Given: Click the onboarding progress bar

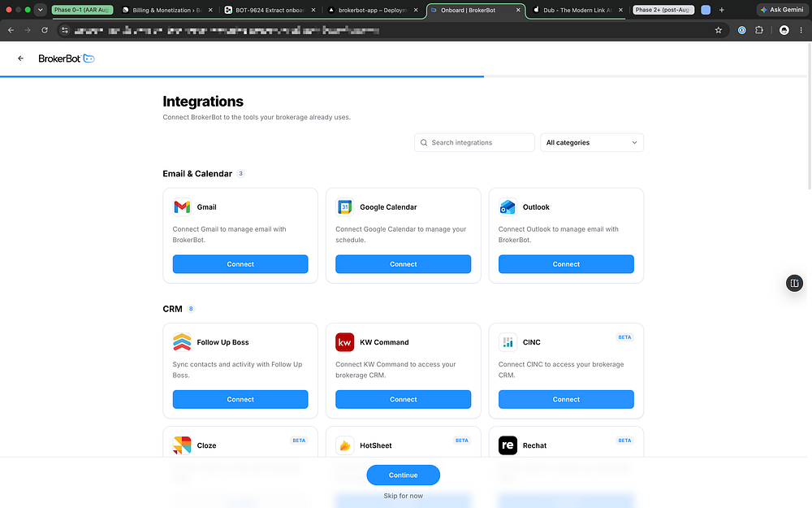Looking at the screenshot, I should (x=404, y=76).
